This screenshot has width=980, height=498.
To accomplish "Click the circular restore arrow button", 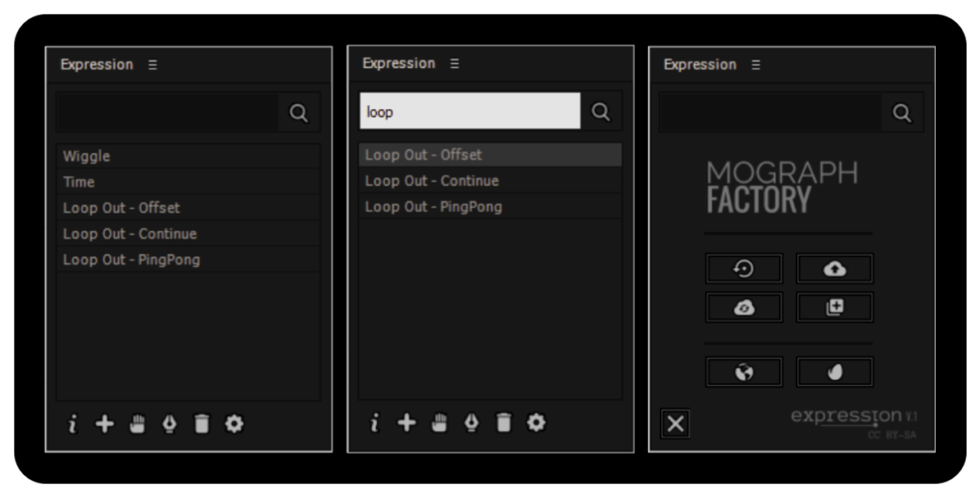I will (744, 269).
